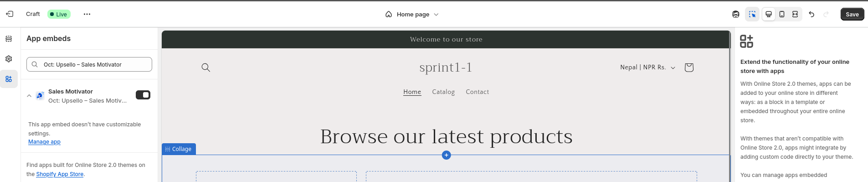Click the redo arrow
The image size is (868, 182).
826,14
